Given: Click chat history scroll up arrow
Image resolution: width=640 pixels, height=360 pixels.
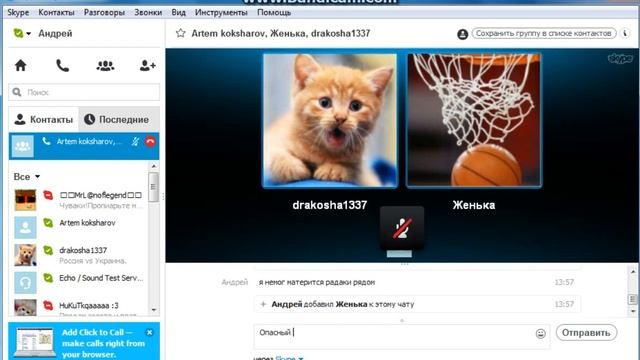Looking at the screenshot, I should pyautogui.click(x=633, y=271).
